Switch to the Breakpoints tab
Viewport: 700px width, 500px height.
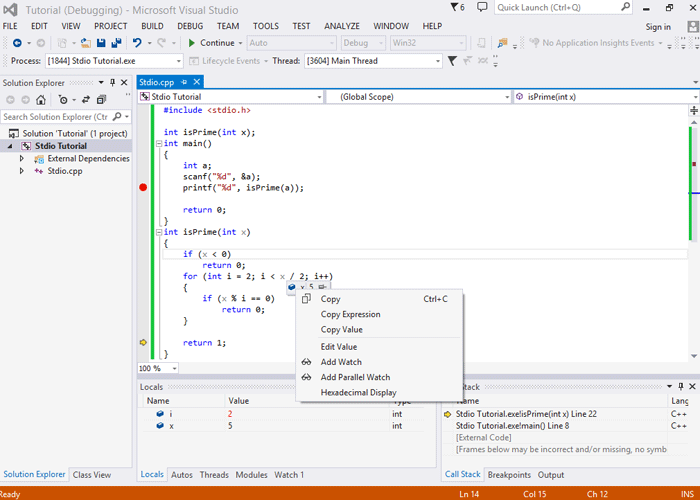coord(509,475)
